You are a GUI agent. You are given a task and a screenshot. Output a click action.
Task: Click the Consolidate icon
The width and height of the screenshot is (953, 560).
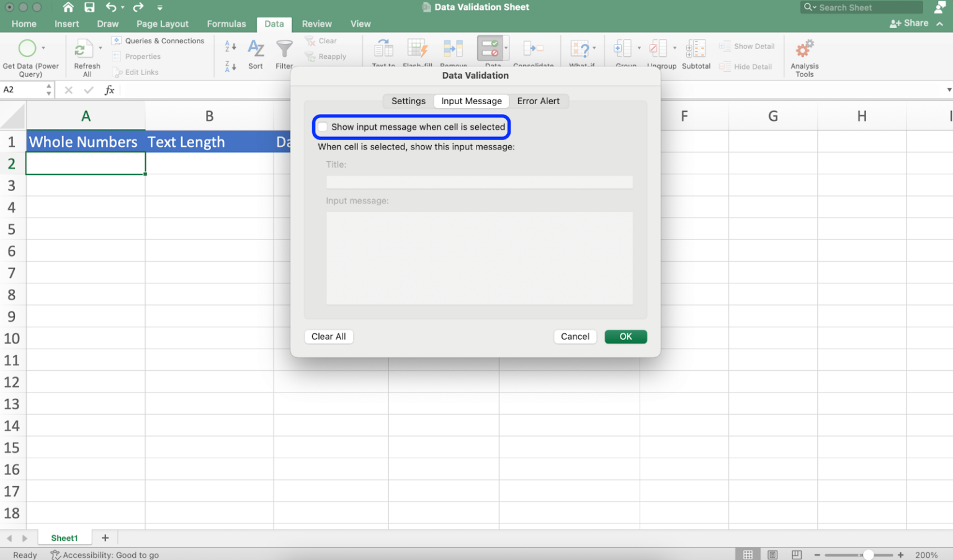pyautogui.click(x=534, y=48)
